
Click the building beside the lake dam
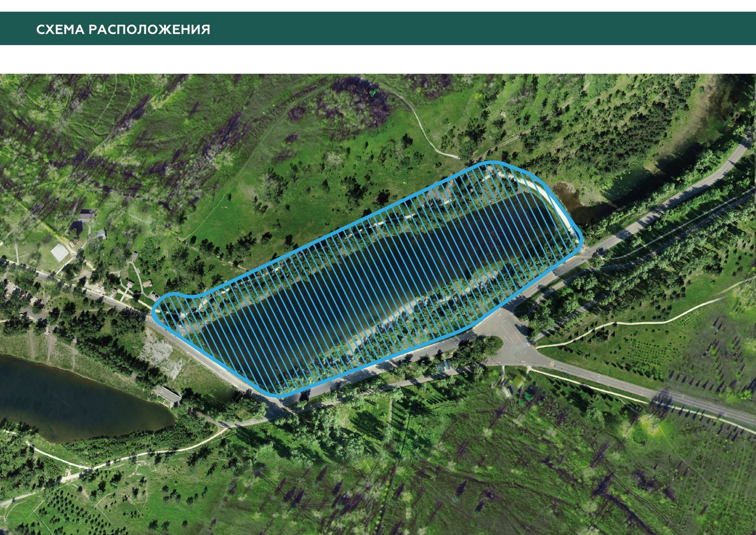(x=167, y=394)
